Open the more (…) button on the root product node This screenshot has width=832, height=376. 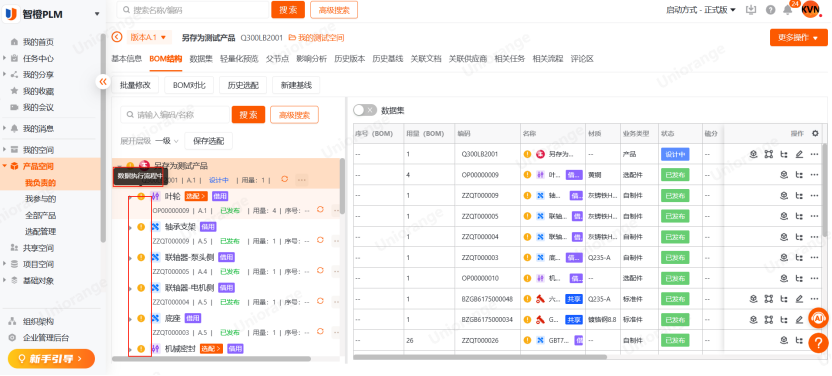[301, 180]
